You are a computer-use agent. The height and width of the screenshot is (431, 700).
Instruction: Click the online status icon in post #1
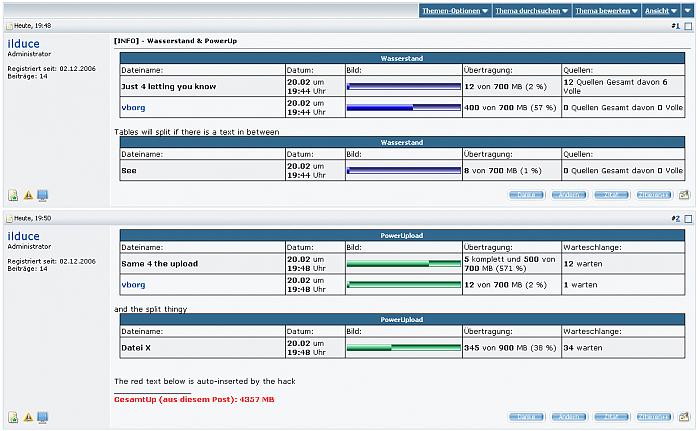[x=13, y=196]
